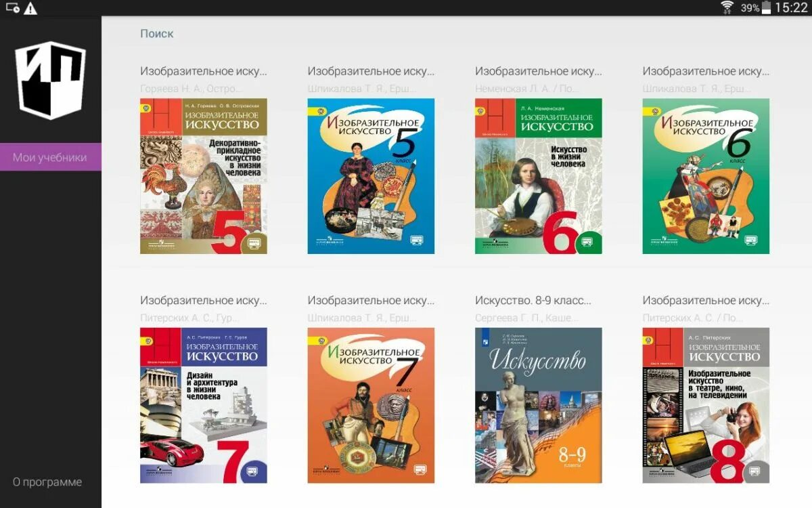The width and height of the screenshot is (812, 508).
Task: Open Дизайн и архитектура grade 7 cover
Action: click(204, 406)
